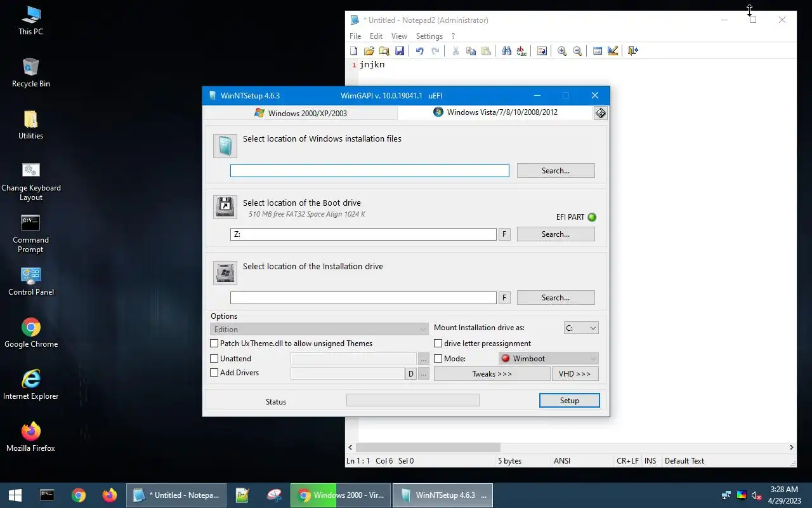Click Windows installation files path field
This screenshot has width=812, height=508.
coord(370,171)
